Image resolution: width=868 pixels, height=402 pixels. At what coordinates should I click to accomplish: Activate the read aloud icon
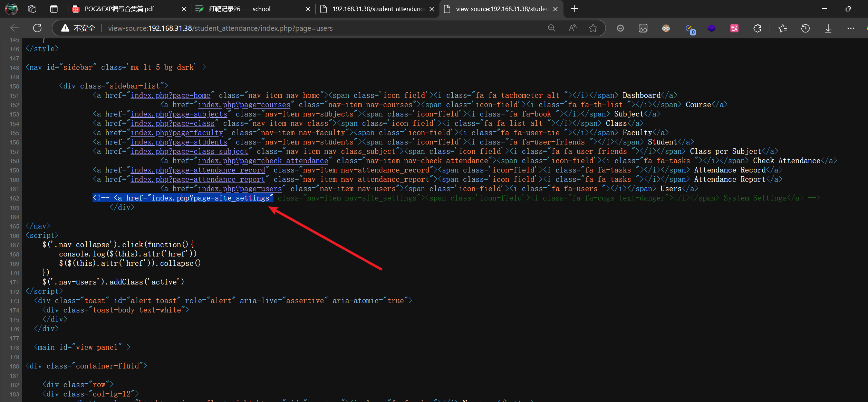(572, 28)
